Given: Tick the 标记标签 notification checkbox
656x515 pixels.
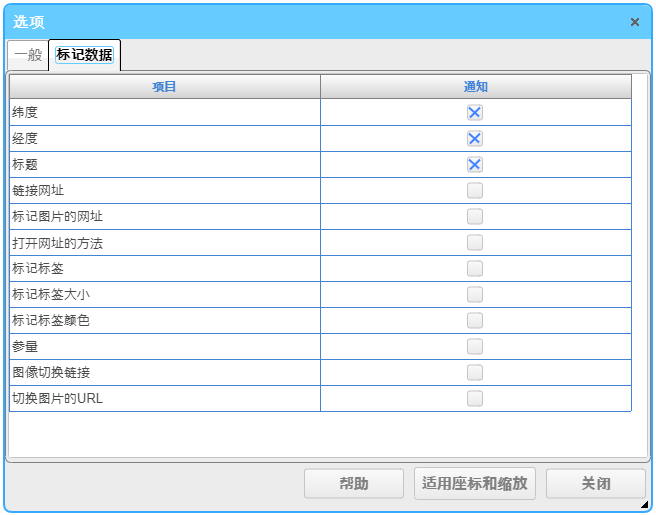Looking at the screenshot, I should (x=475, y=268).
